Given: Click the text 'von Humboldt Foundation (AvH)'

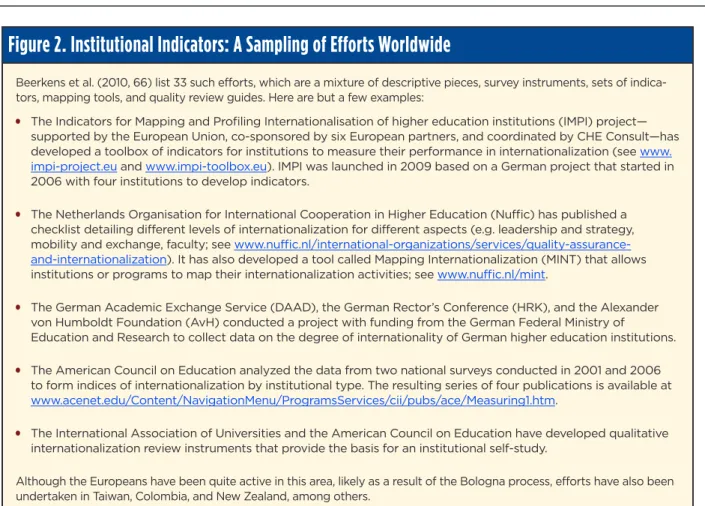Looking at the screenshot, I should [125, 322].
